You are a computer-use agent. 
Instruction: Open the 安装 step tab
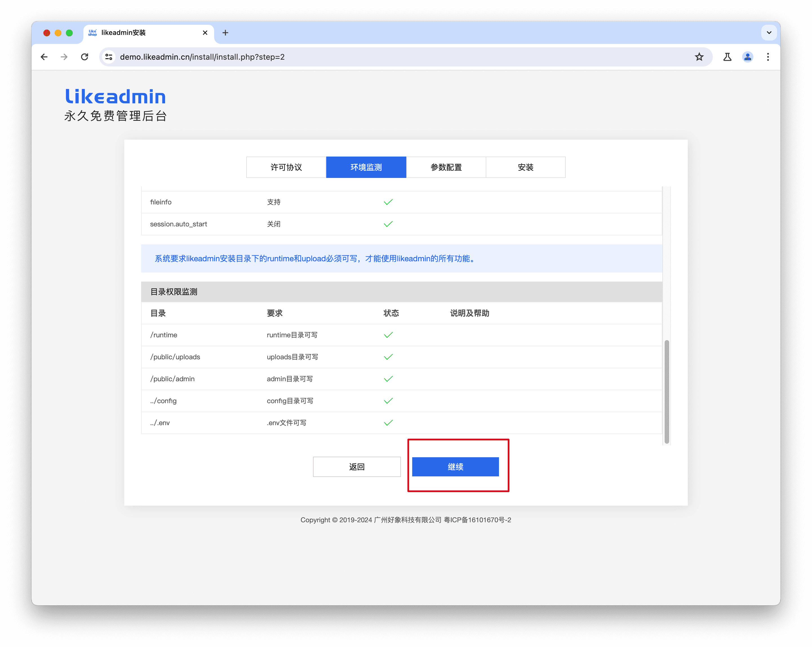[x=525, y=167]
